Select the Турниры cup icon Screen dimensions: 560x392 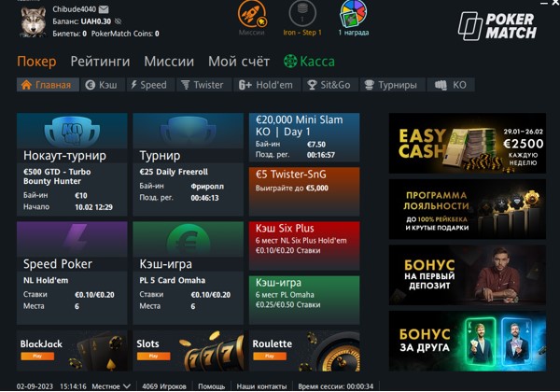(x=370, y=85)
